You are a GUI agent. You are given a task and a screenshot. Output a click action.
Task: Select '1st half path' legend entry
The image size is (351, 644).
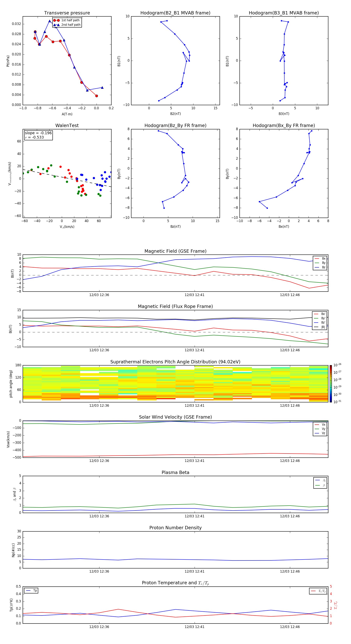pyautogui.click(x=67, y=20)
